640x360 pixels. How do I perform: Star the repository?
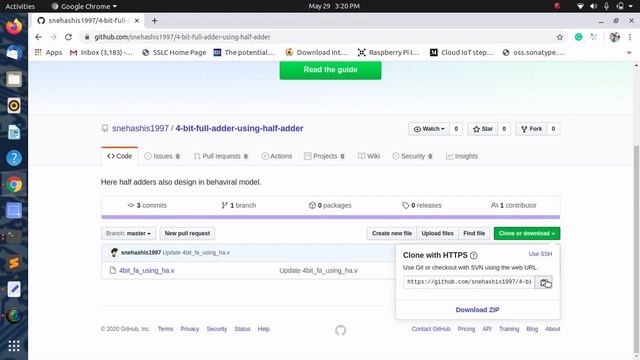[x=482, y=129]
